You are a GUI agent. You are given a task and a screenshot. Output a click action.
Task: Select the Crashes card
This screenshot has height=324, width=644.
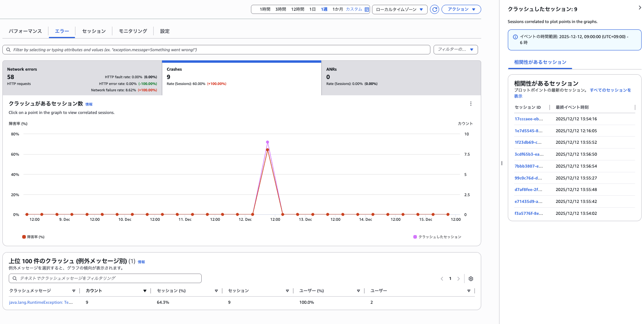pyautogui.click(x=241, y=78)
